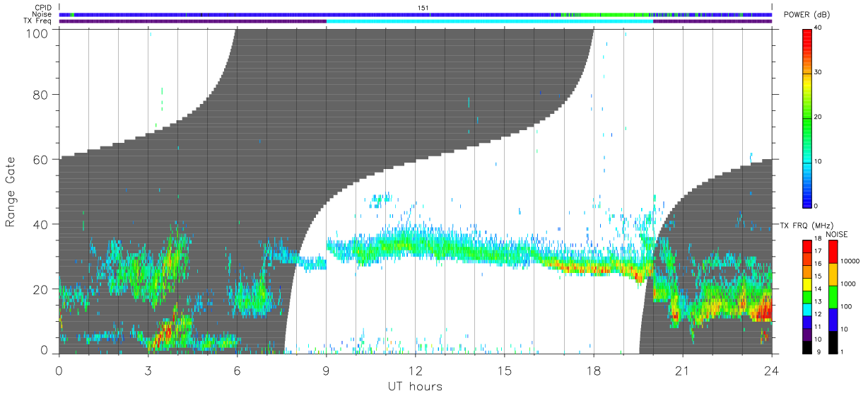Image resolution: width=868 pixels, height=401 pixels.
Task: Click the 'POWER (dB)' colorbar title
Action: tap(807, 16)
